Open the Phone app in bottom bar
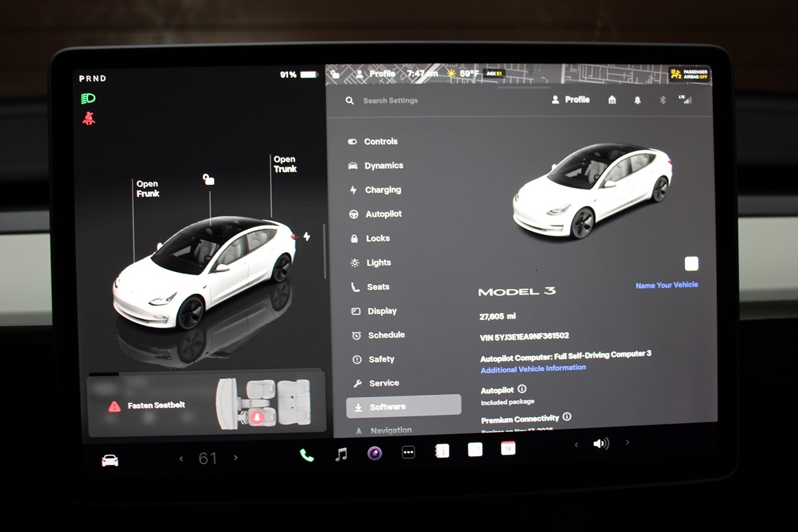The height and width of the screenshot is (532, 798). pos(307,455)
